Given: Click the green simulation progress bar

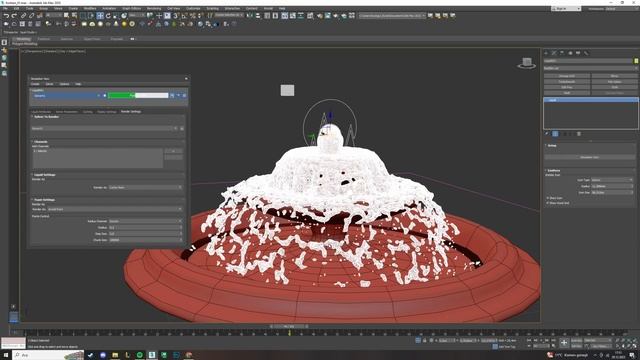Looking at the screenshot, I should pyautogui.click(x=138, y=96).
